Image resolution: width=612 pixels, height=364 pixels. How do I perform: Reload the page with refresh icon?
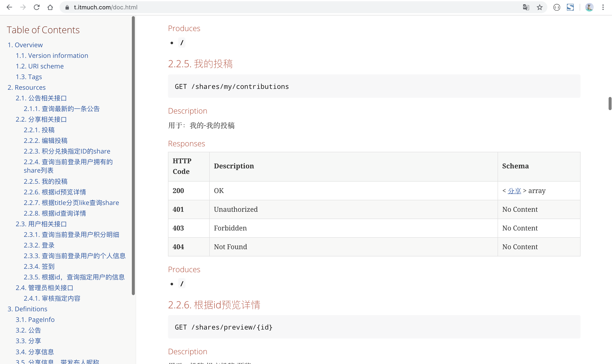[37, 7]
